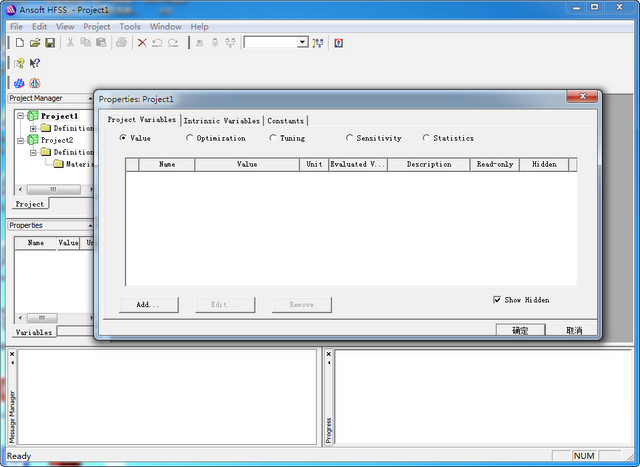Click the Name column header in variables table
The height and width of the screenshot is (467, 640).
[x=167, y=164]
